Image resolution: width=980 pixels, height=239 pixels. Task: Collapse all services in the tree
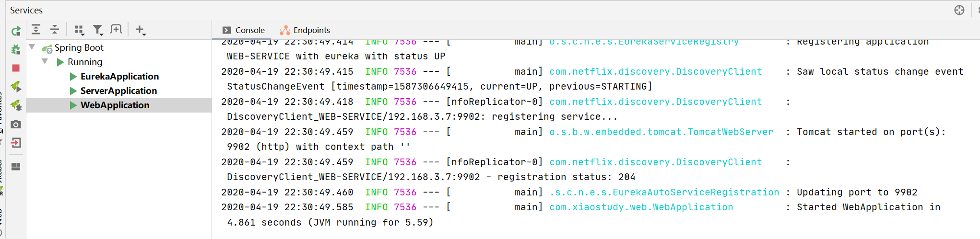[55, 30]
